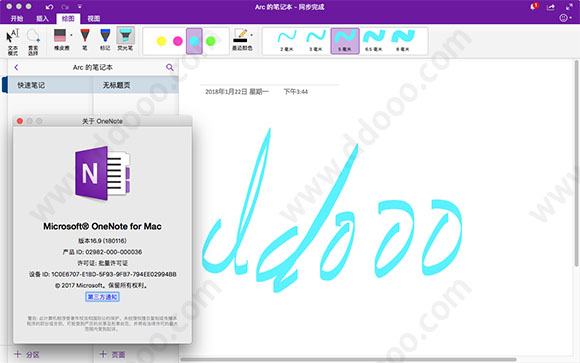Click the horizontal scrollbar under the page
This screenshot has width=580, height=363.
(x=348, y=359)
